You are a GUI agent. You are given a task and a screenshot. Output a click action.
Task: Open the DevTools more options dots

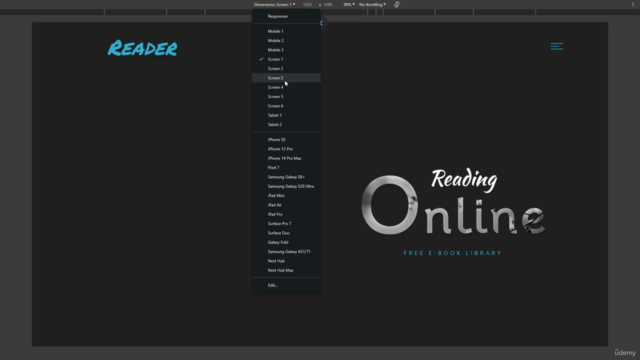tap(633, 4)
